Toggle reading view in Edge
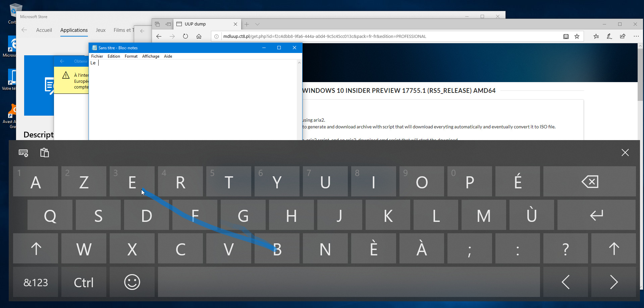The height and width of the screenshot is (308, 644). pyautogui.click(x=566, y=37)
